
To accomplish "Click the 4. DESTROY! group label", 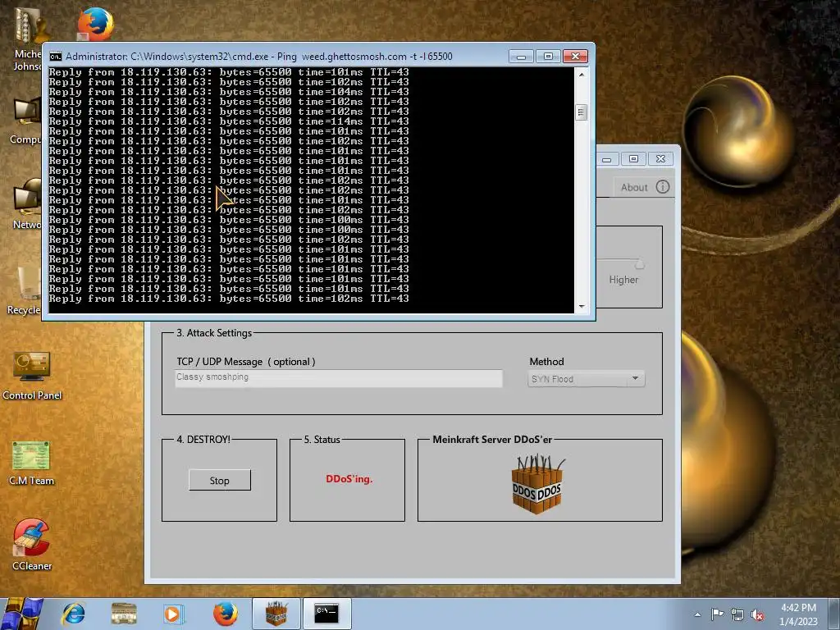I will tap(203, 440).
